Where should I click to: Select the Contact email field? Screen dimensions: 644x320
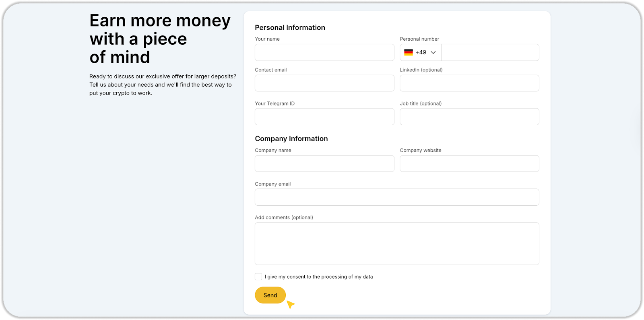tap(324, 83)
